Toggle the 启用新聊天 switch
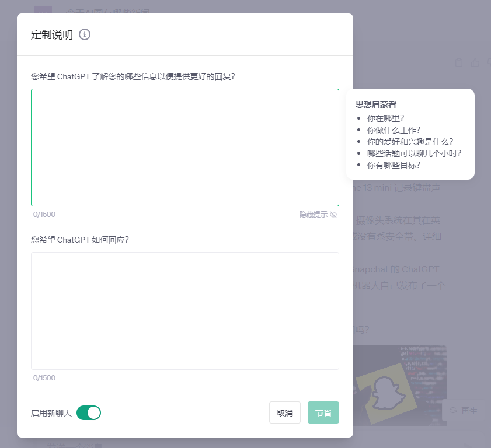491x448 pixels. [x=89, y=412]
